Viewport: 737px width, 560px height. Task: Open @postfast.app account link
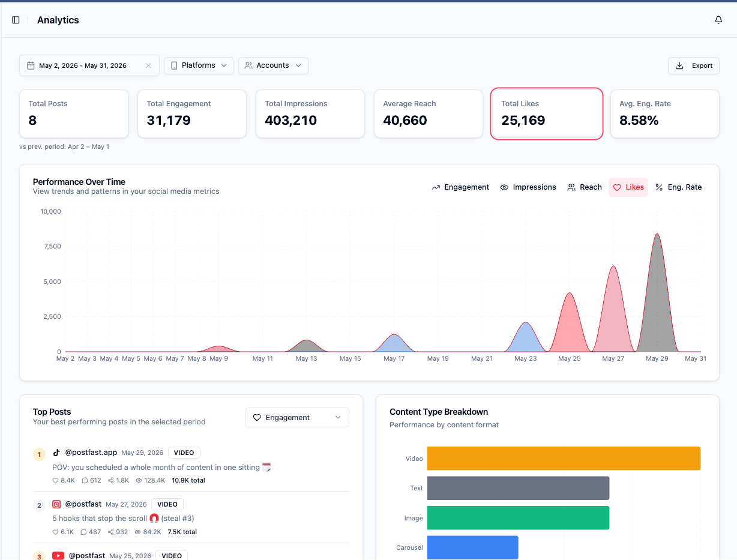(x=91, y=453)
